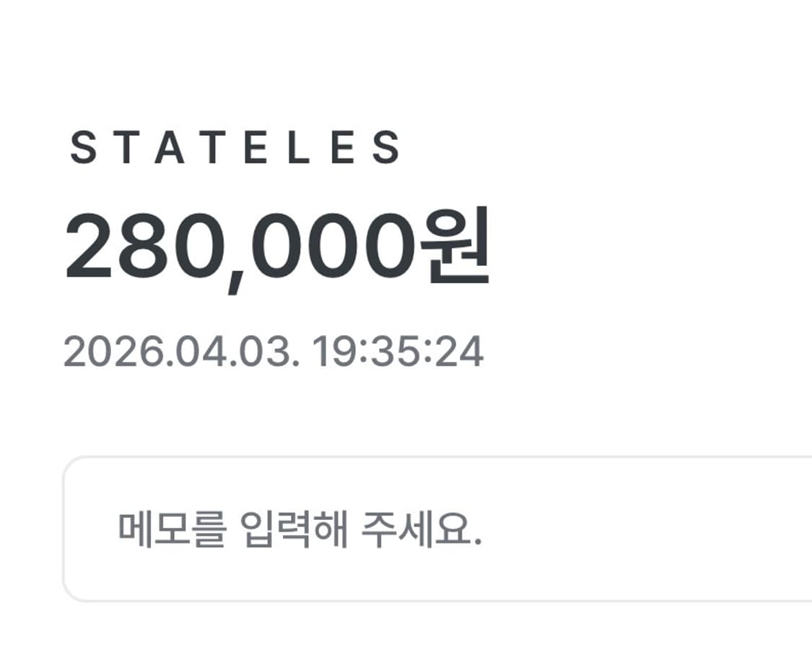Select the STATELES merchant name
This screenshot has height=655, width=812.
pyautogui.click(x=235, y=147)
